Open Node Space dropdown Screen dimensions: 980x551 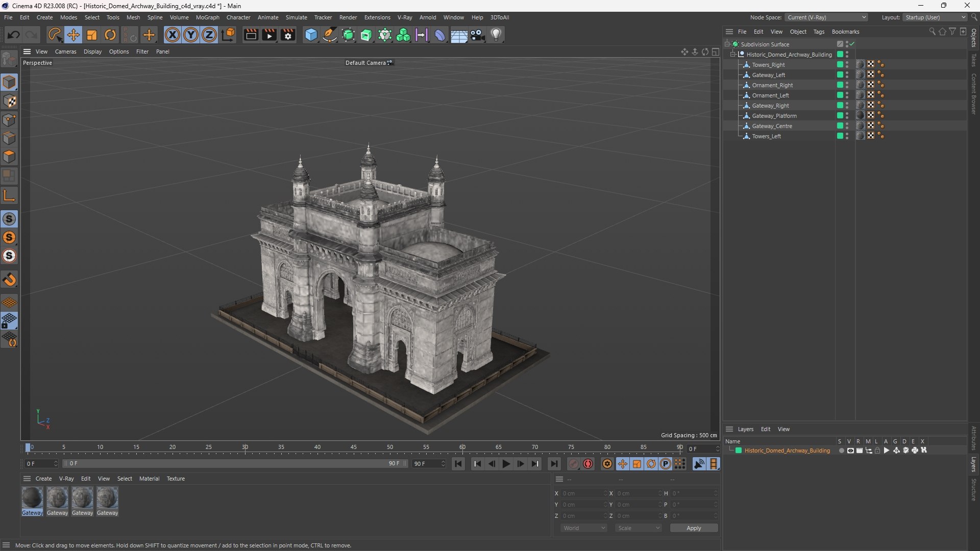(x=826, y=17)
